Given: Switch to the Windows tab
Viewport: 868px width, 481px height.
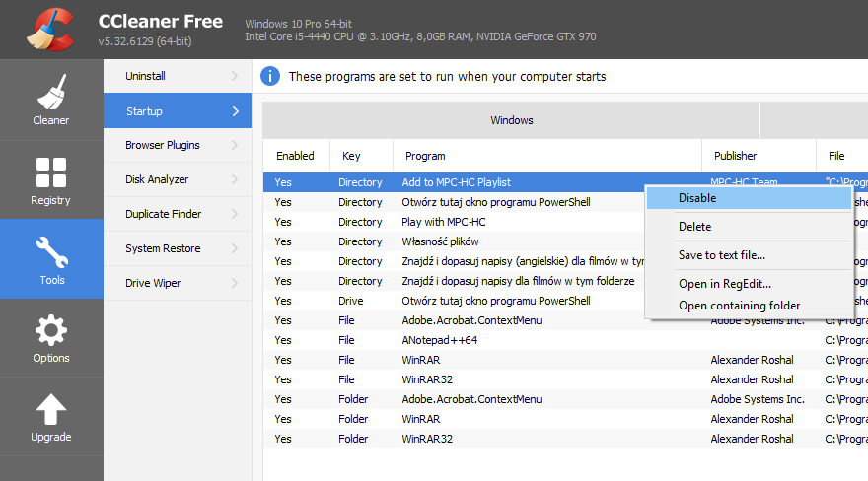Looking at the screenshot, I should (x=511, y=120).
